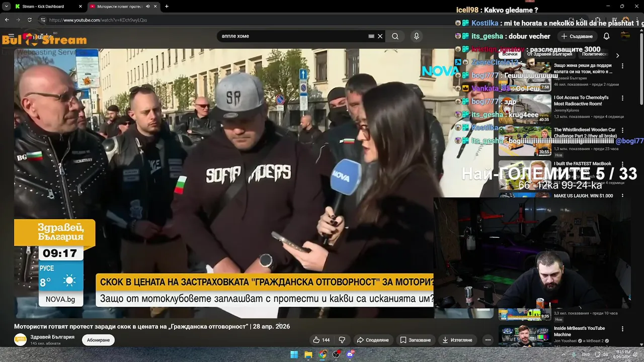Select the Всички filter chip
Screen dimensions: 644x362
(510, 54)
